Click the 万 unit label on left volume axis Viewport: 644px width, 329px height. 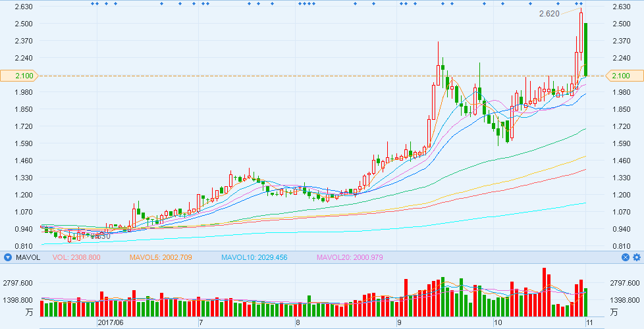click(29, 312)
